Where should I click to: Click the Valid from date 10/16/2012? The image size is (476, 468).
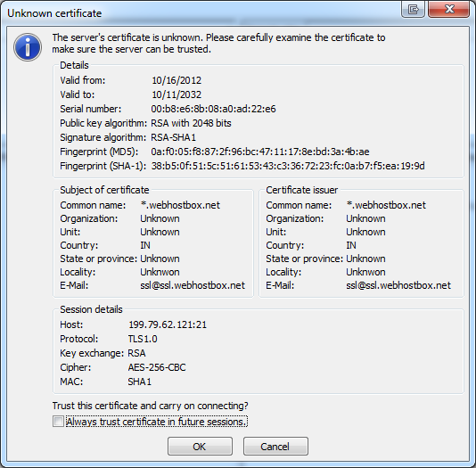[x=176, y=80]
